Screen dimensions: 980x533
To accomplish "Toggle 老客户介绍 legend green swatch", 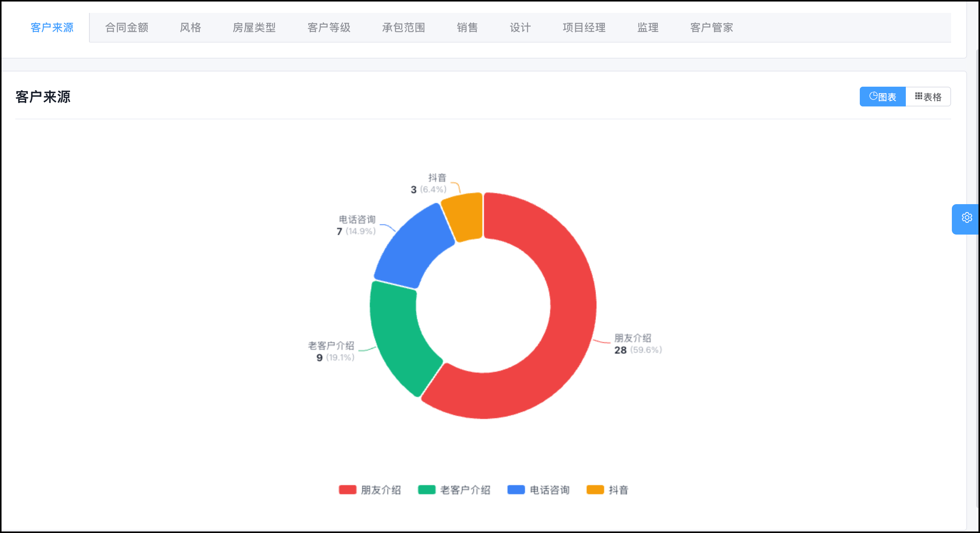I will pos(426,490).
